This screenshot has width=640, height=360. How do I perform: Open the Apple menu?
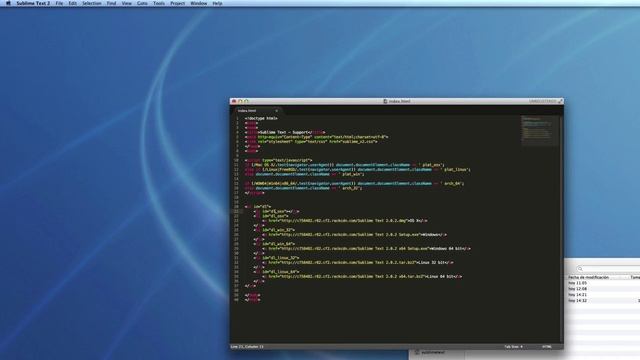(x=8, y=3)
